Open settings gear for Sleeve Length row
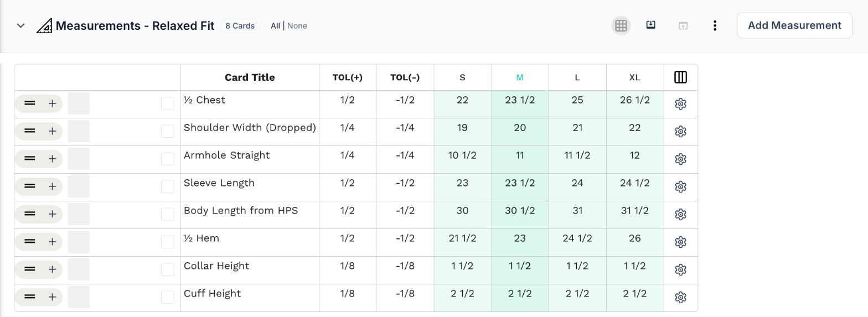868x317 pixels. [x=681, y=187]
